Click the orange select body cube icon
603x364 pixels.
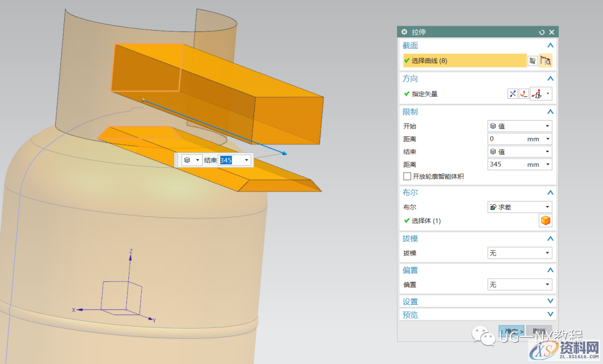545,221
